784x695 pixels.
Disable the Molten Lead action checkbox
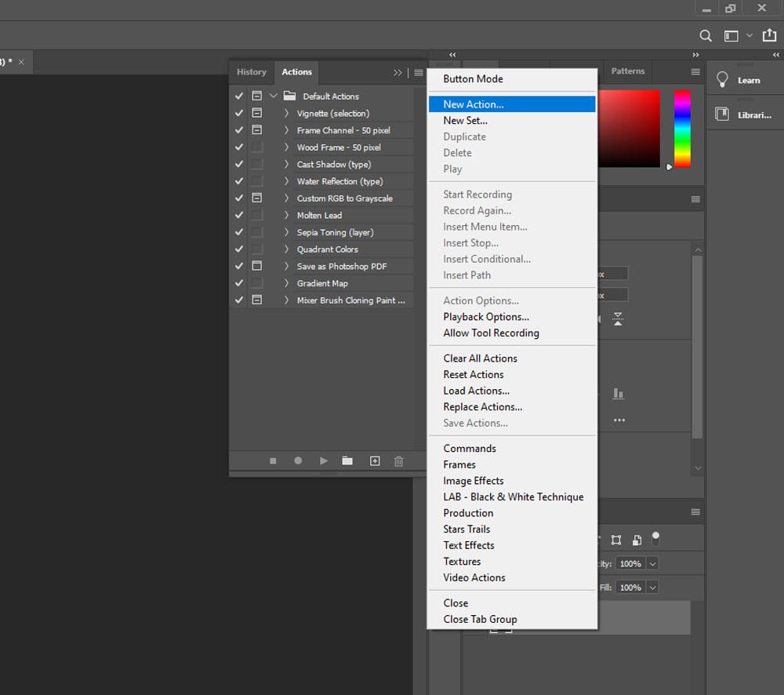(x=238, y=215)
